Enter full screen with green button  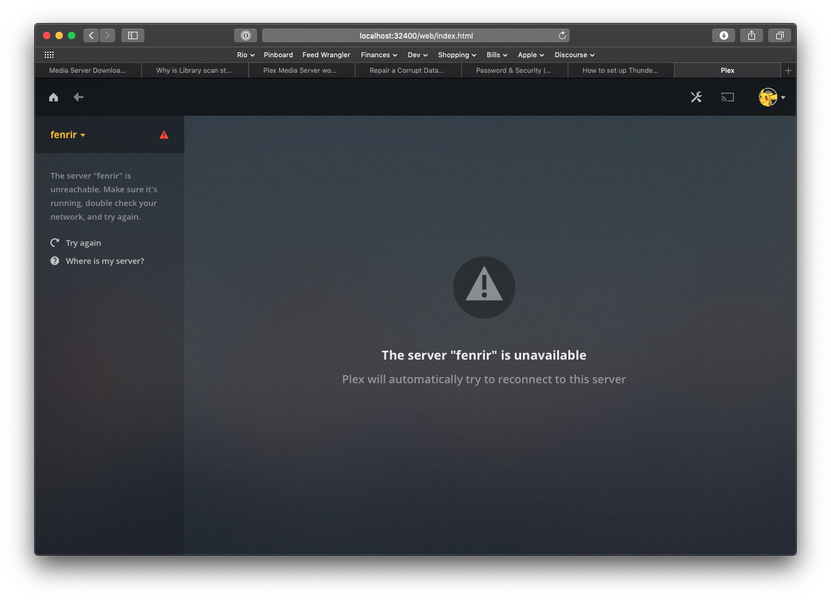(x=72, y=36)
